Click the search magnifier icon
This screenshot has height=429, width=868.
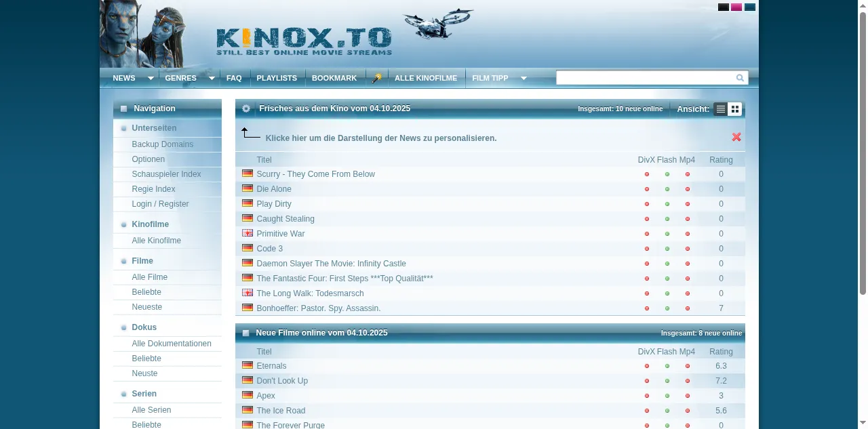[x=740, y=78]
